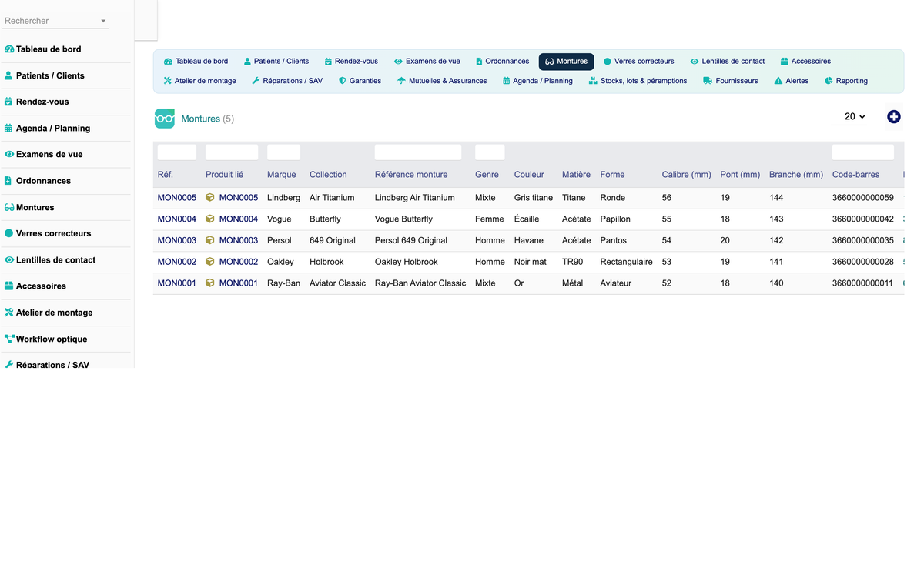Open Ordonnances top tab

tap(502, 62)
